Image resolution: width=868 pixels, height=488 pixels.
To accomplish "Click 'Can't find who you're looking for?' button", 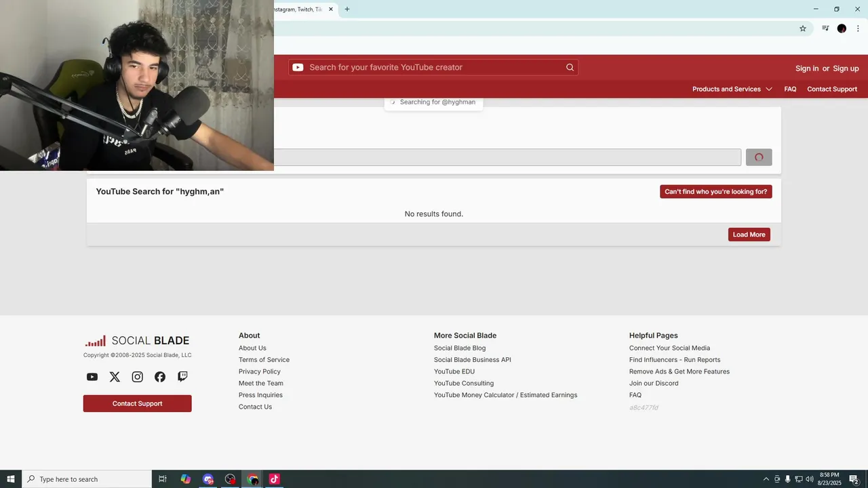I will [716, 192].
